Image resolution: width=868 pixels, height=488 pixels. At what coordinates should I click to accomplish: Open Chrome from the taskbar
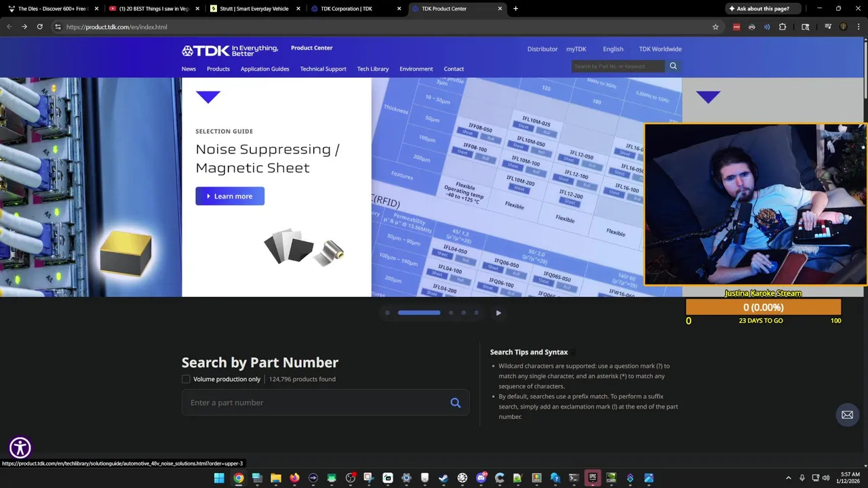[239, 478]
